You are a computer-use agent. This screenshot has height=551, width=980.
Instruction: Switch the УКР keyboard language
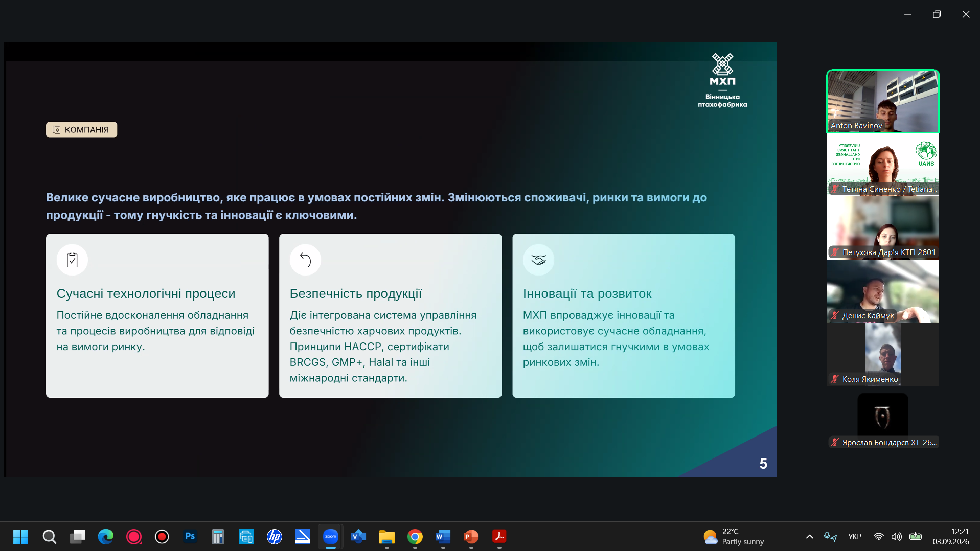tap(855, 537)
